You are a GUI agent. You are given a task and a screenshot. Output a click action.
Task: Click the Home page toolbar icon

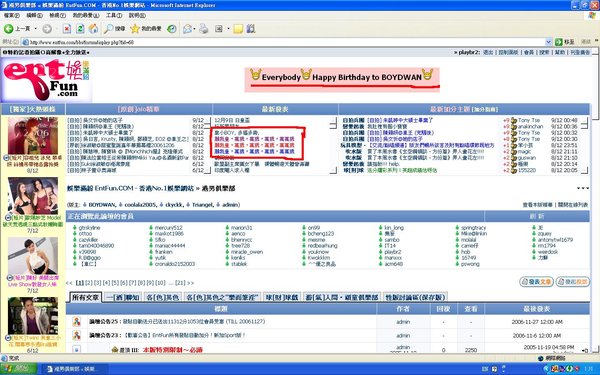(x=93, y=29)
